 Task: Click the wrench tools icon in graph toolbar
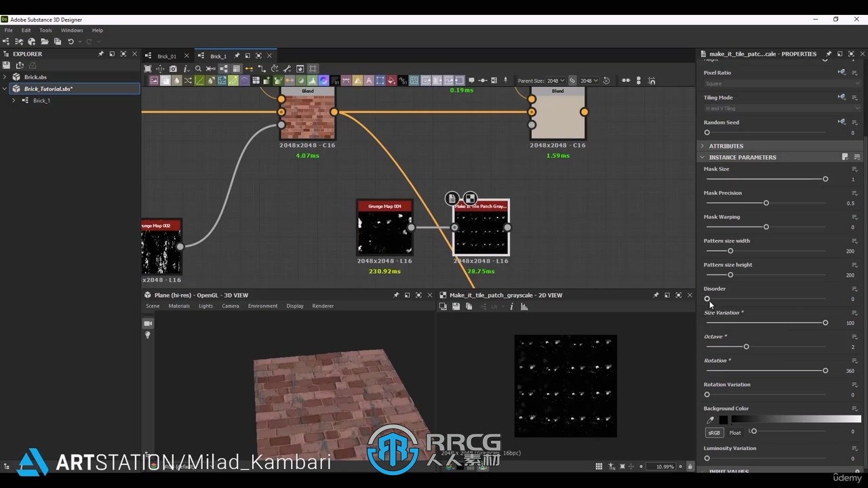tap(287, 68)
